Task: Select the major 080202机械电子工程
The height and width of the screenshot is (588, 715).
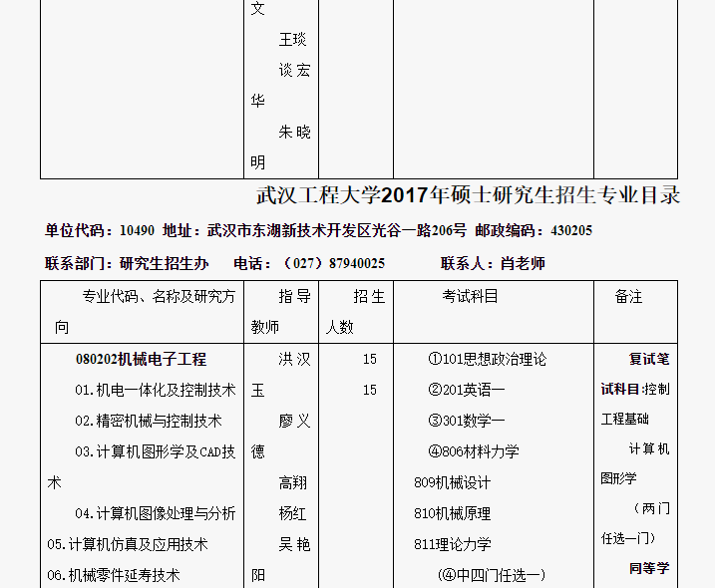Action: [141, 359]
